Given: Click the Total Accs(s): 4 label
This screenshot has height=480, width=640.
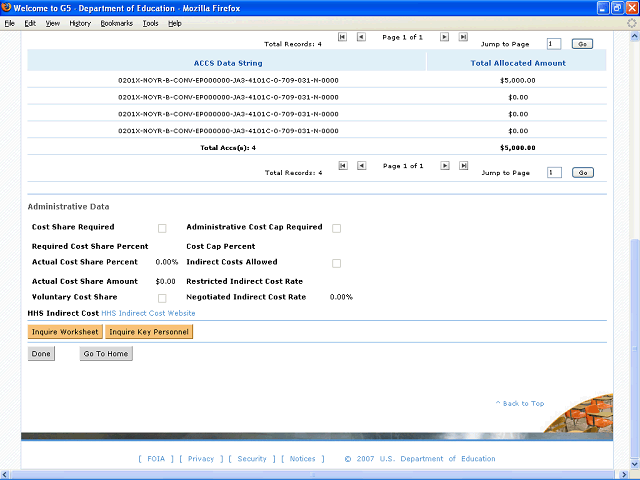Looking at the screenshot, I should pos(228,148).
